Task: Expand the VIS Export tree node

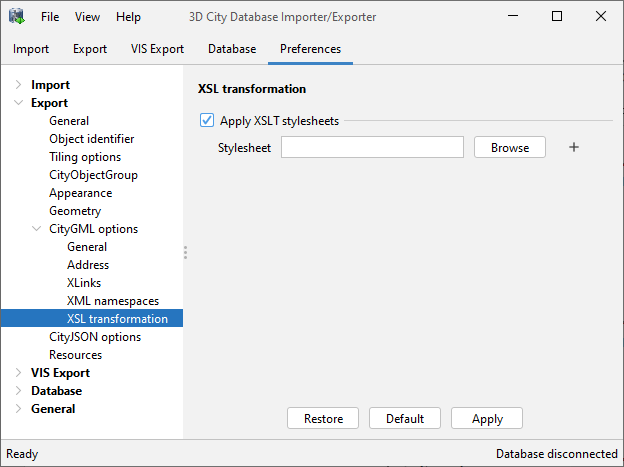Action: (18, 373)
